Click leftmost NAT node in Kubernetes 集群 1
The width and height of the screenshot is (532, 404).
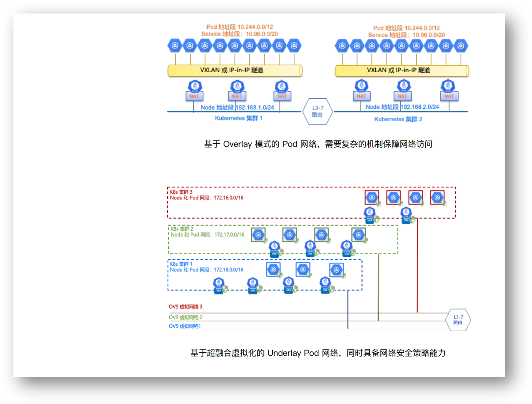tap(194, 91)
